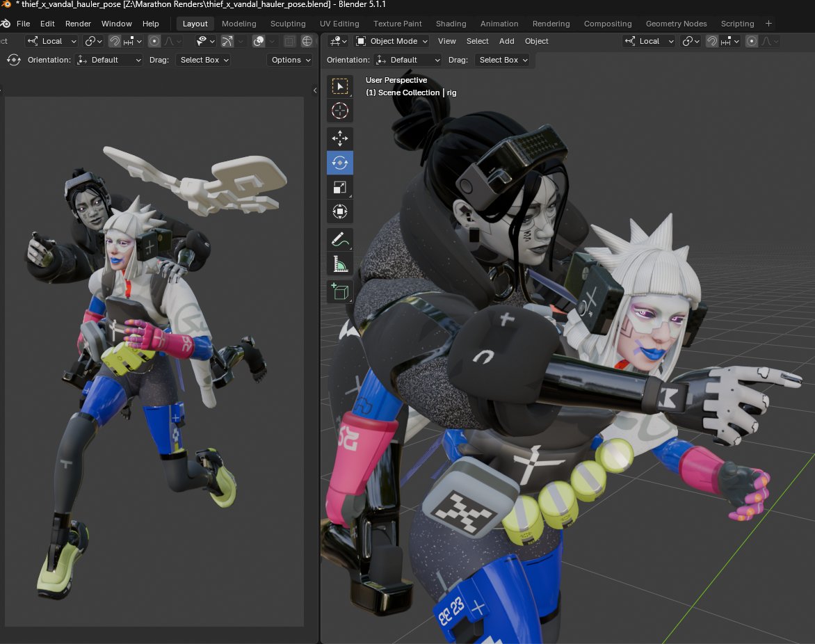Open the viewport Add menu
This screenshot has height=644, width=815.
click(x=507, y=41)
